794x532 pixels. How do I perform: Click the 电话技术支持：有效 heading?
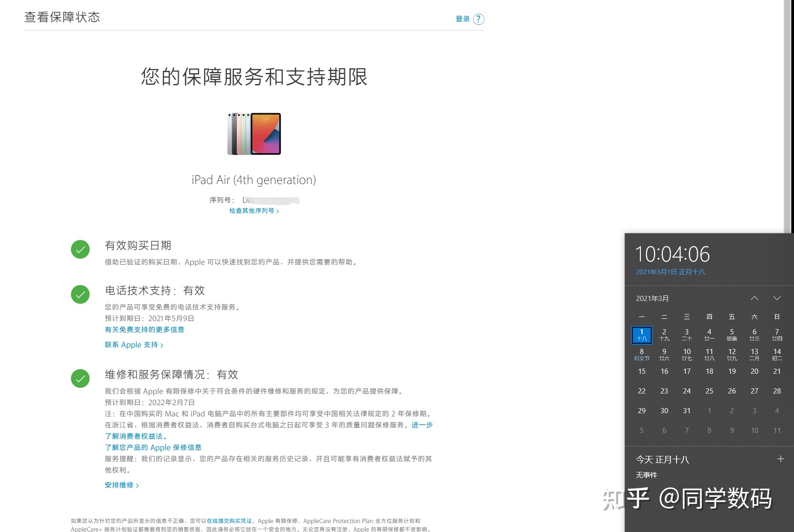click(x=155, y=291)
